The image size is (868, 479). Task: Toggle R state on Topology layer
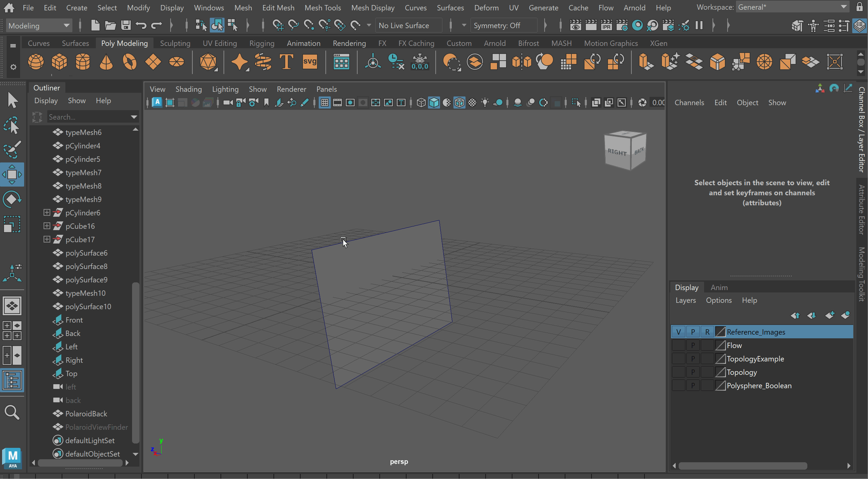[707, 372]
